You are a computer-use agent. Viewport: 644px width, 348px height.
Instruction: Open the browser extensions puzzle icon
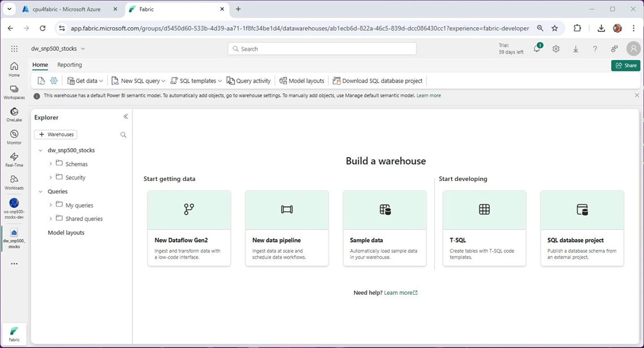[577, 28]
